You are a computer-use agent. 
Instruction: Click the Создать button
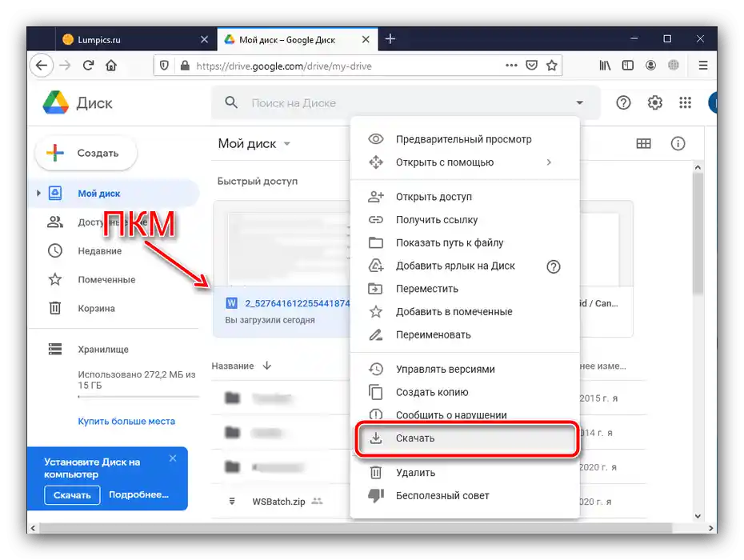pos(86,153)
